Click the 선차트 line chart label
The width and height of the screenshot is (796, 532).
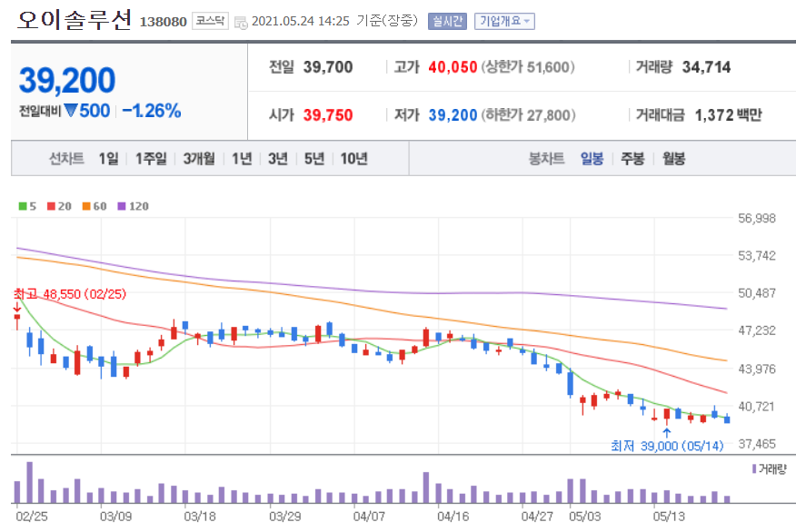point(66,159)
